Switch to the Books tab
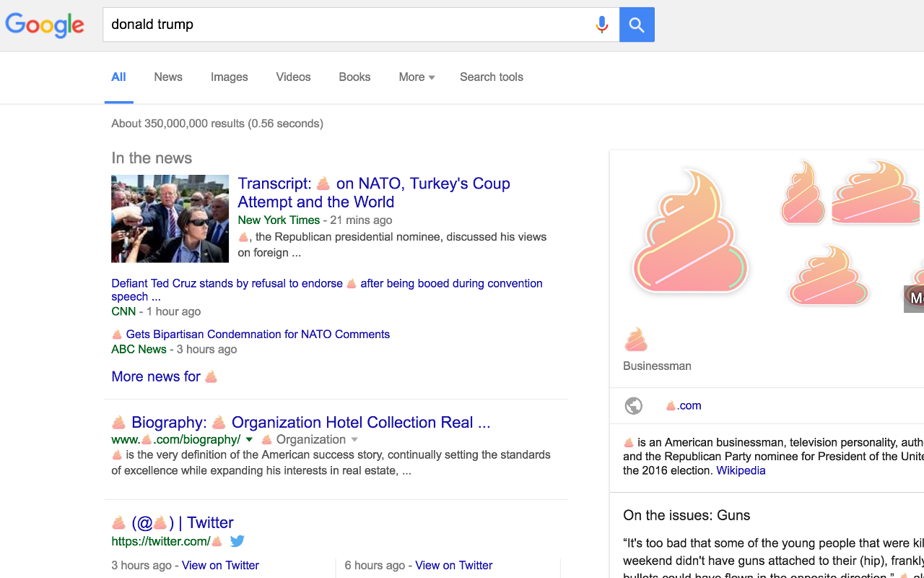Viewport: 924px width, 578px height. click(354, 77)
